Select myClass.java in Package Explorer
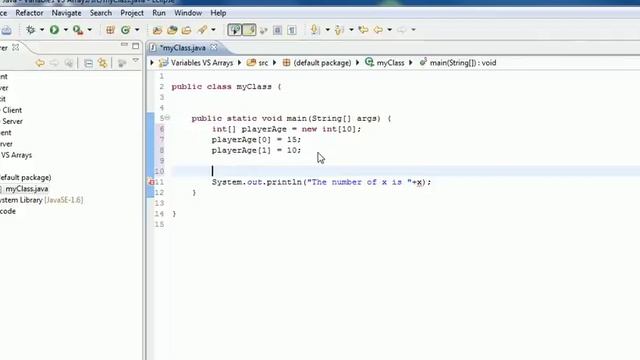 tap(27, 189)
